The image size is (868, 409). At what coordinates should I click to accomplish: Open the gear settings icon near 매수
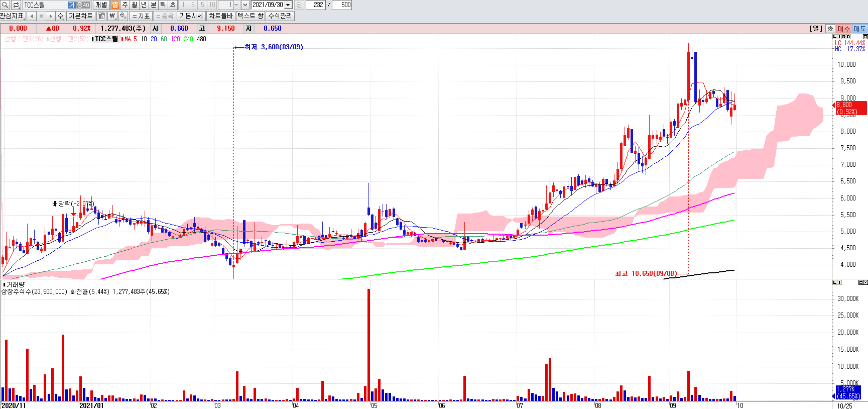(x=830, y=29)
